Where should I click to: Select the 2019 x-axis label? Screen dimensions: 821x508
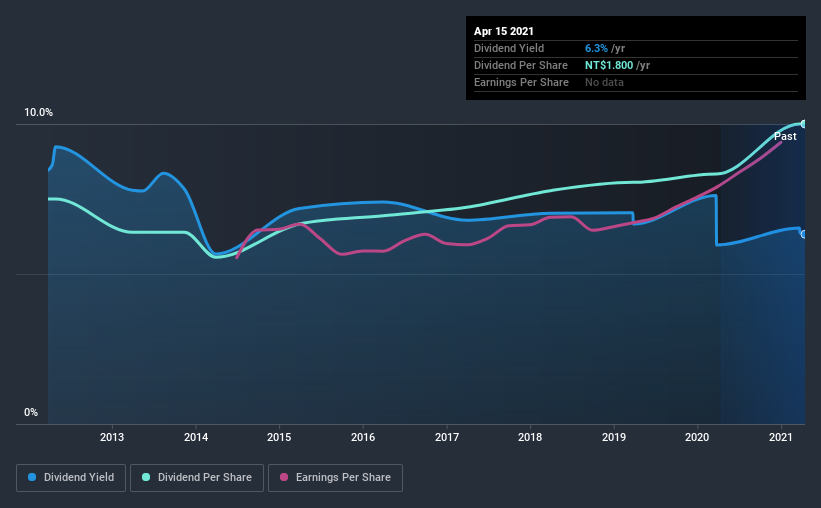coord(614,437)
